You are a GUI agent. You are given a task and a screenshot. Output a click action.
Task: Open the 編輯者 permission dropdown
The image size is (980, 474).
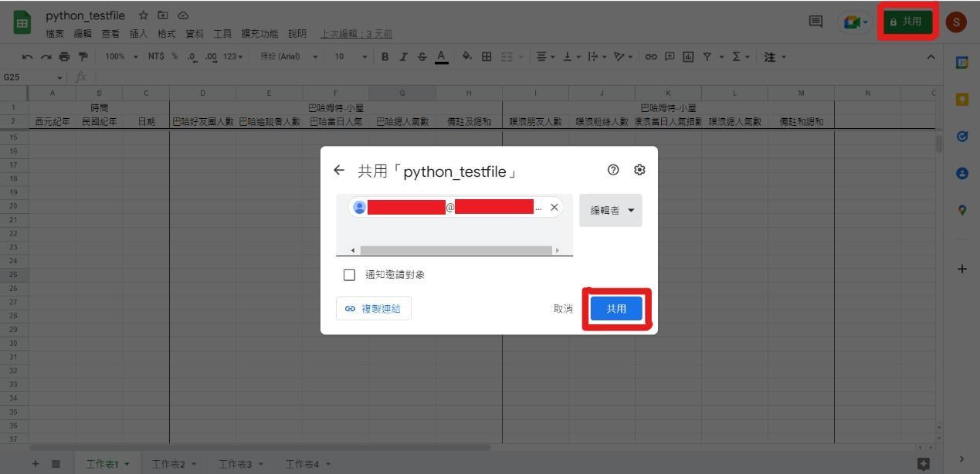[610, 209]
